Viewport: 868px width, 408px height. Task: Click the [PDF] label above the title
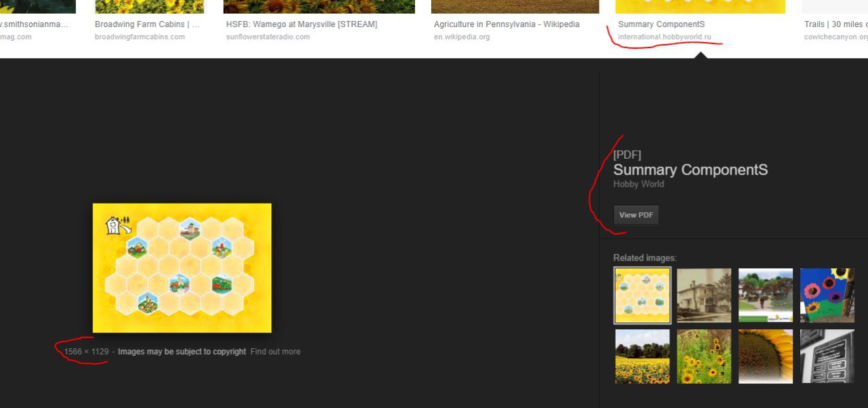point(627,155)
